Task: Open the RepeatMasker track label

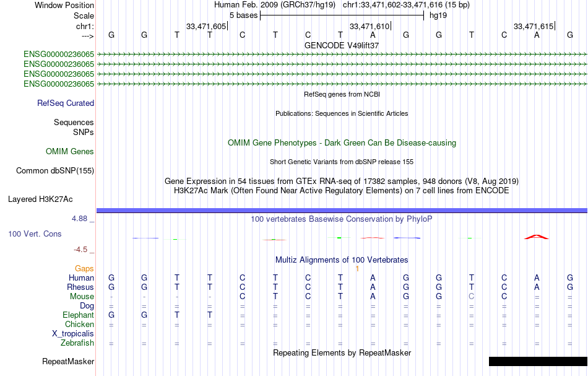Action: pos(68,361)
